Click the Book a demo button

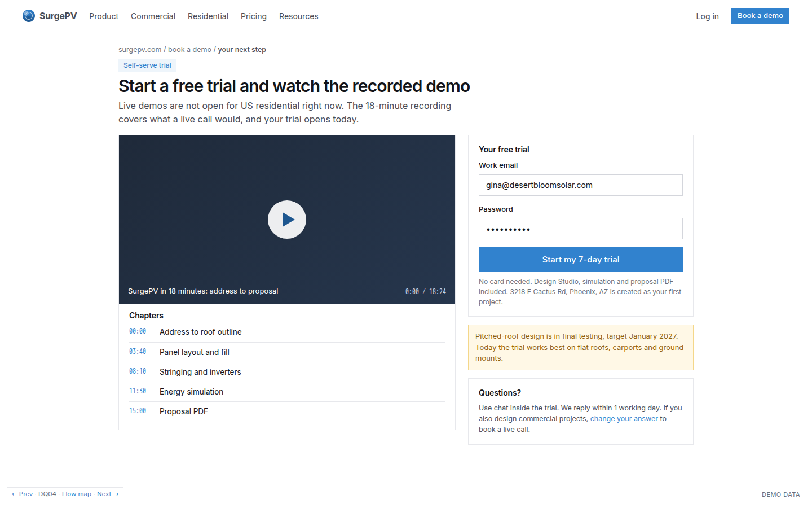(x=760, y=16)
